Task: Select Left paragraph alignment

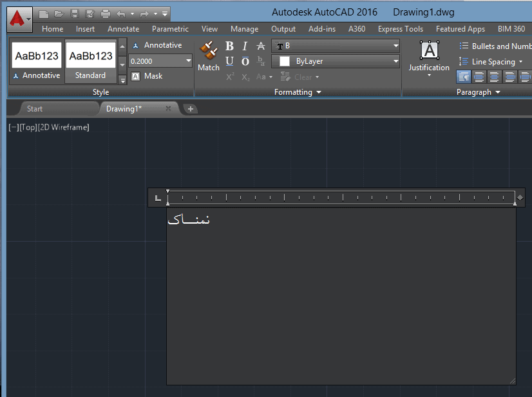Action: coord(479,77)
